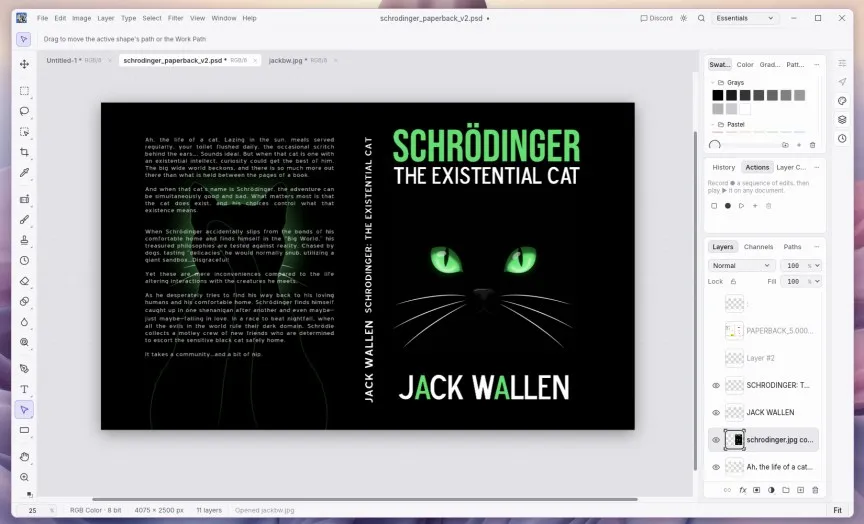Open Swatches panel options menu

click(817, 64)
